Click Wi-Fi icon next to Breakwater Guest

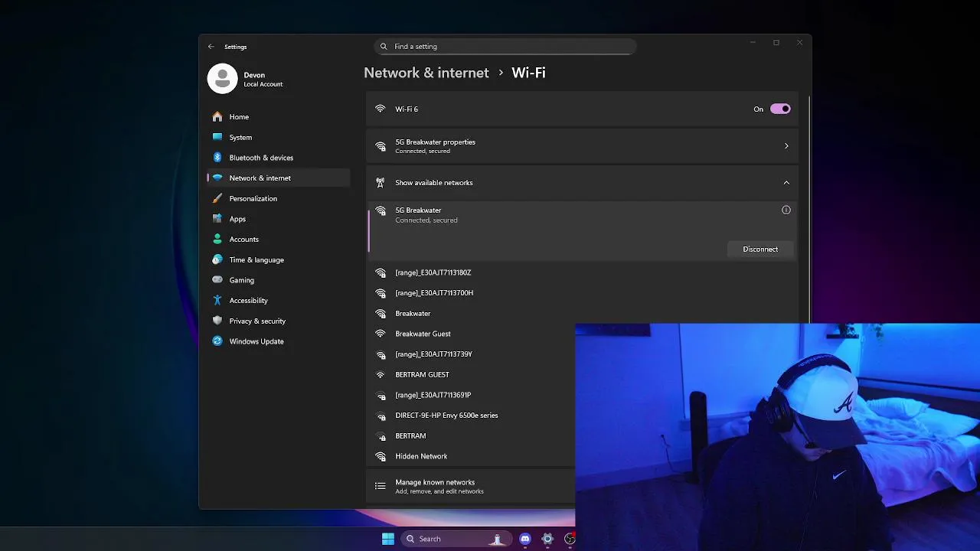click(381, 334)
